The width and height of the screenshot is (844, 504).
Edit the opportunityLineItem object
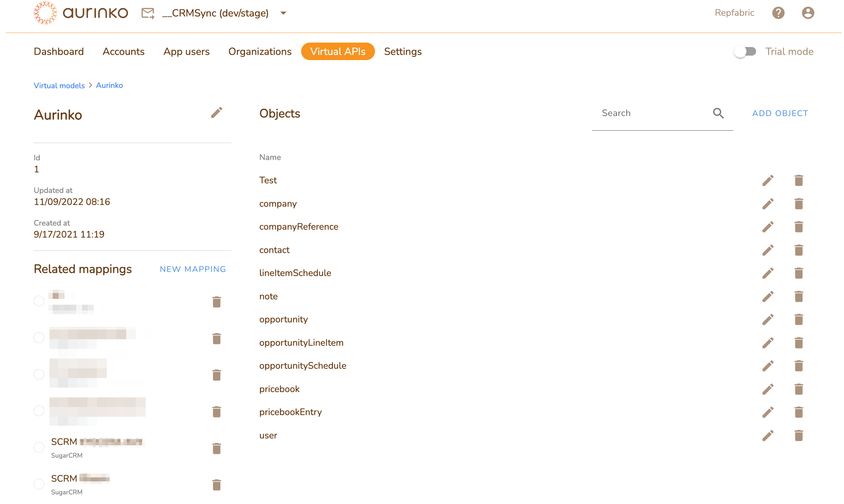click(768, 343)
